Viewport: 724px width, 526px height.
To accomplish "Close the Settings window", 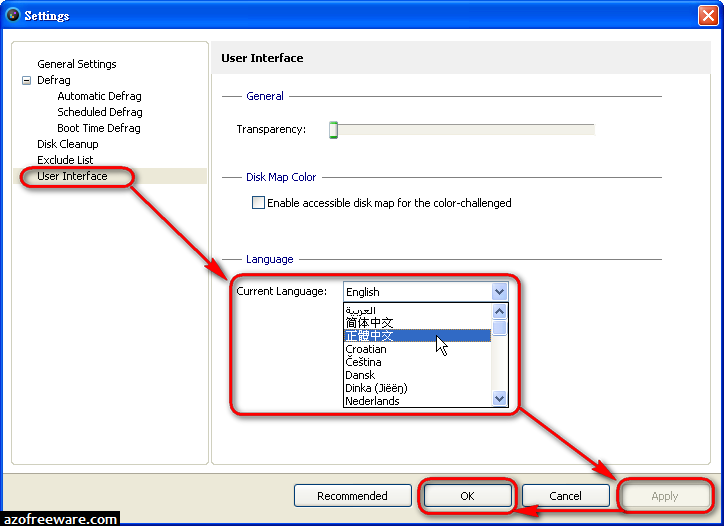I will [x=708, y=15].
